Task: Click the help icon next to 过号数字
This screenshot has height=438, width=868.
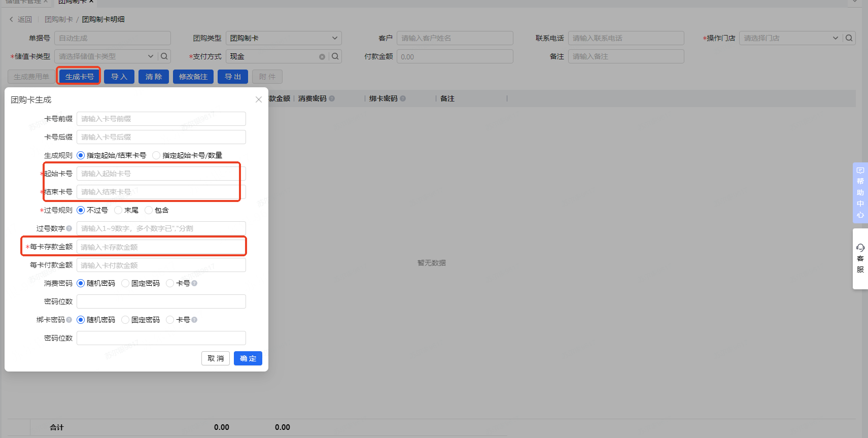Action: [x=69, y=228]
